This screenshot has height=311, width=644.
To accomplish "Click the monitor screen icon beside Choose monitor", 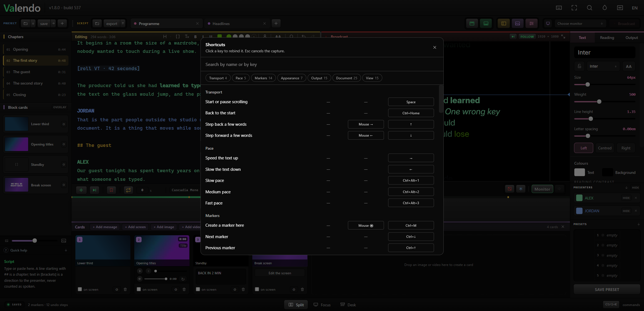I will click(548, 23).
